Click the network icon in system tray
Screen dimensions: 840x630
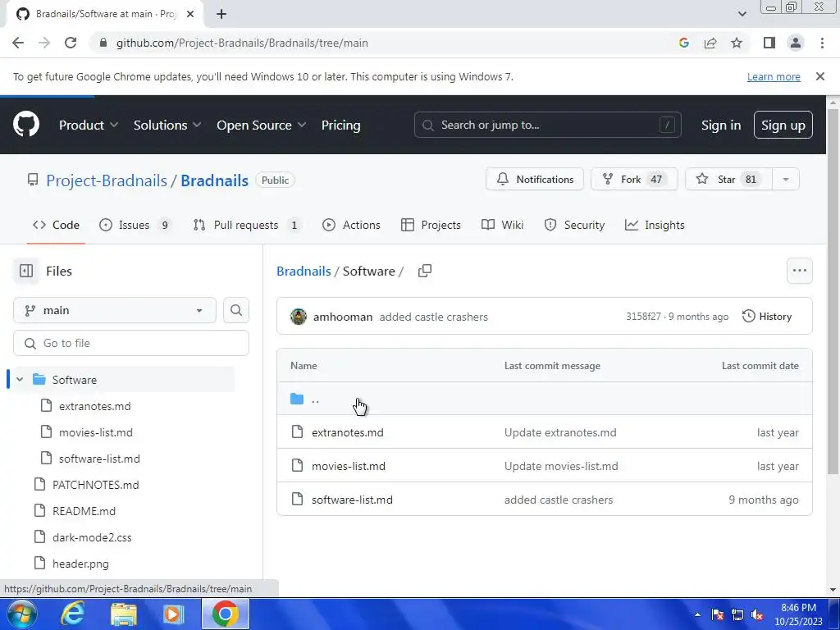tap(737, 614)
